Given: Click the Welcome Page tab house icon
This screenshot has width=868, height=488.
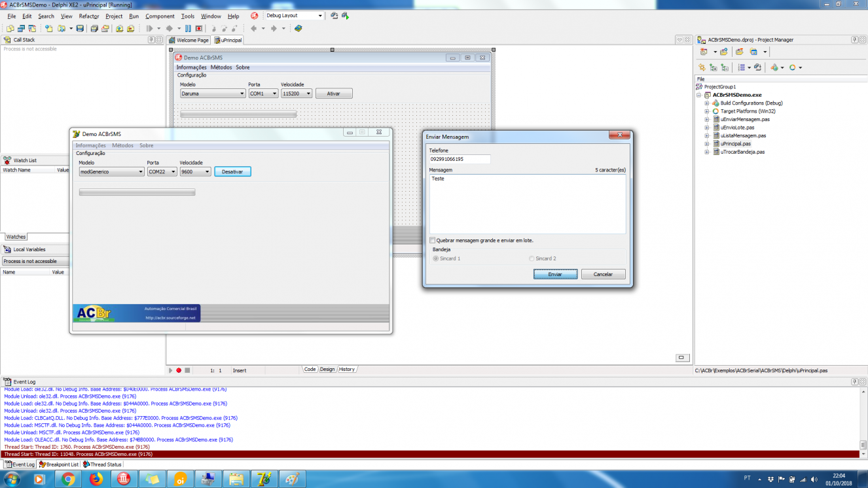Looking at the screenshot, I should click(173, 40).
